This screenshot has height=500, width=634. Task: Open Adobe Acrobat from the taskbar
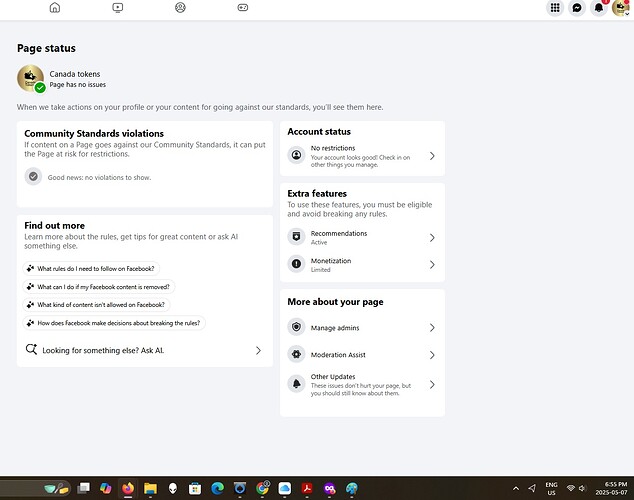pyautogui.click(x=307, y=488)
